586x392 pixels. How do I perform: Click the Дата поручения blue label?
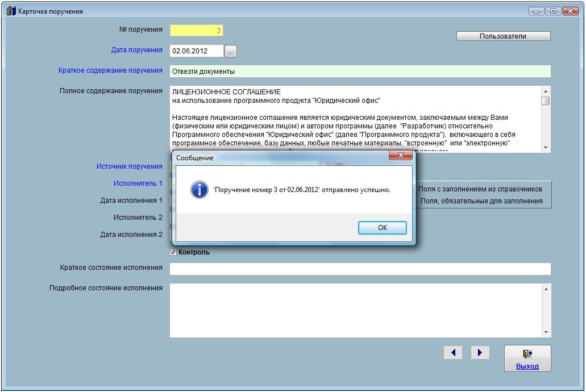(x=137, y=49)
